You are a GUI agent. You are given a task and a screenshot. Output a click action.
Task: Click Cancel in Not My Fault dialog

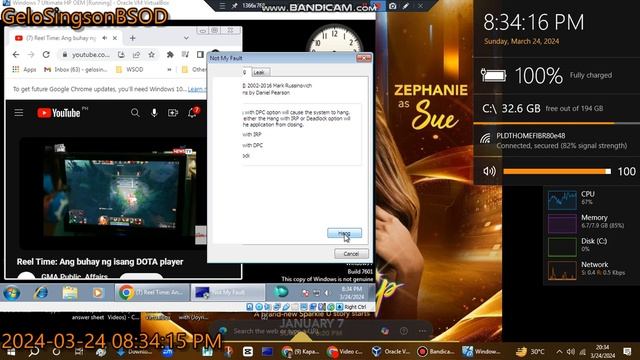click(351, 253)
